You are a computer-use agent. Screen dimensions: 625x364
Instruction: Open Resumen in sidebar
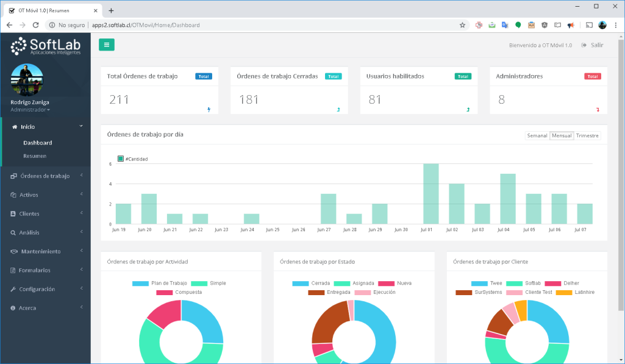point(35,156)
